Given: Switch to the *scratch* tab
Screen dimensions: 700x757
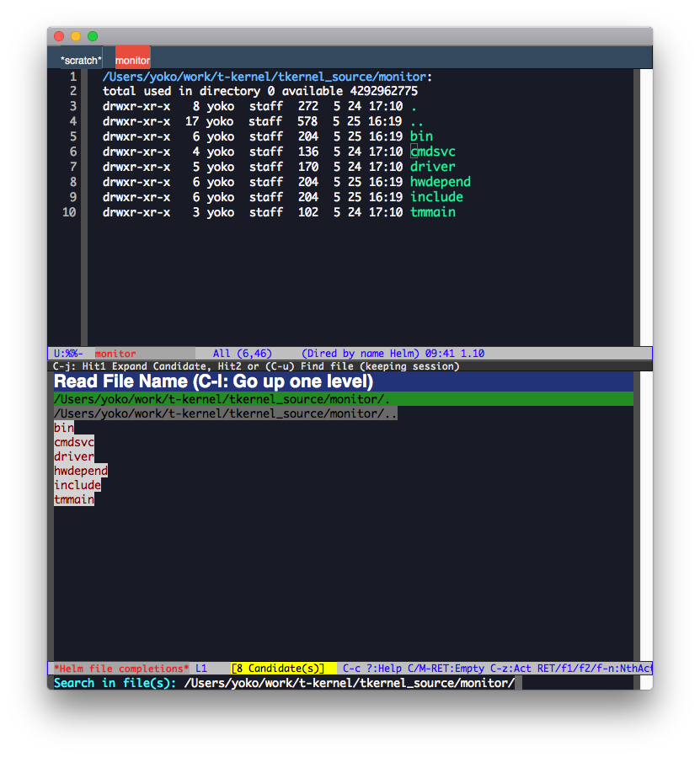Looking at the screenshot, I should click(81, 60).
